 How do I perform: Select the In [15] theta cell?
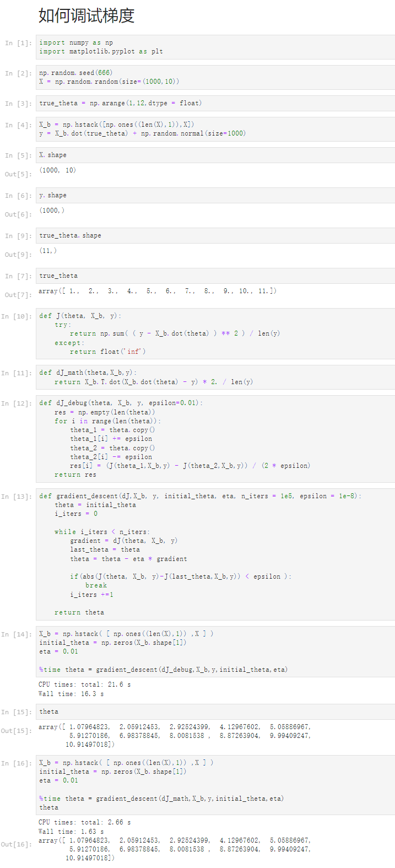(215, 711)
